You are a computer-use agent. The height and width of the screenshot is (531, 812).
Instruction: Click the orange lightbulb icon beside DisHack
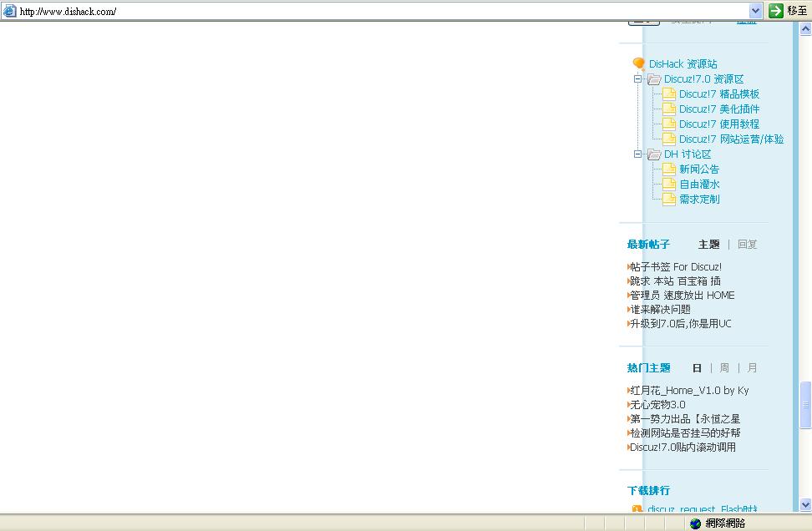(x=638, y=64)
